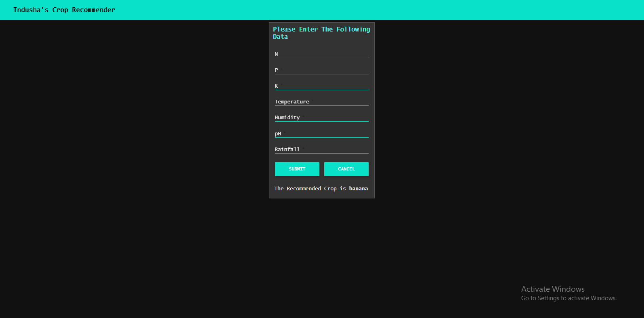Select the pH input field
The height and width of the screenshot is (318, 644).
(321, 133)
